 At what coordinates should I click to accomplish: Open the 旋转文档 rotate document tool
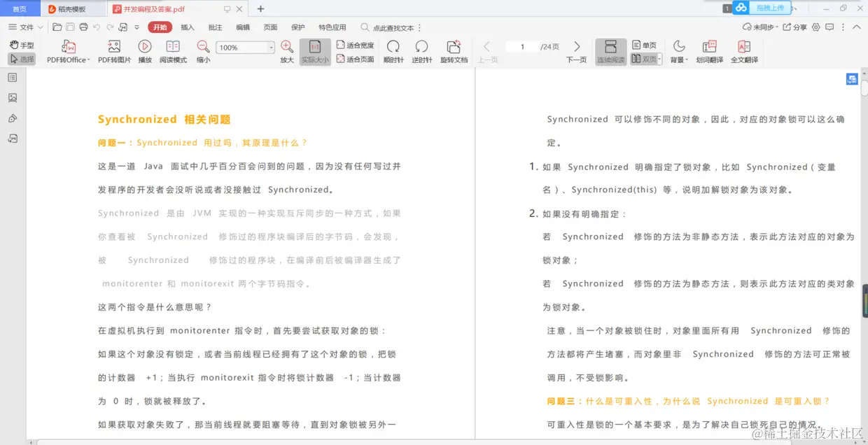454,52
